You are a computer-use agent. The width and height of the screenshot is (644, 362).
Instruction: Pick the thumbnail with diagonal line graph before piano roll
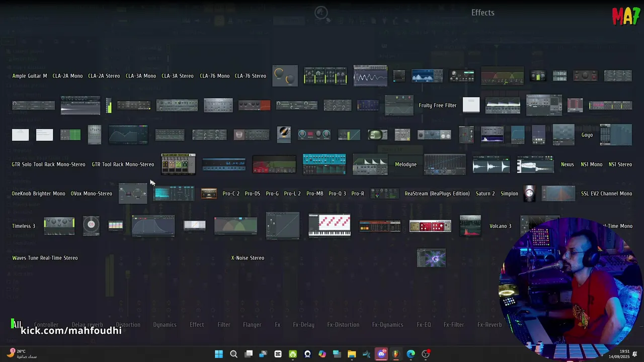click(x=282, y=226)
